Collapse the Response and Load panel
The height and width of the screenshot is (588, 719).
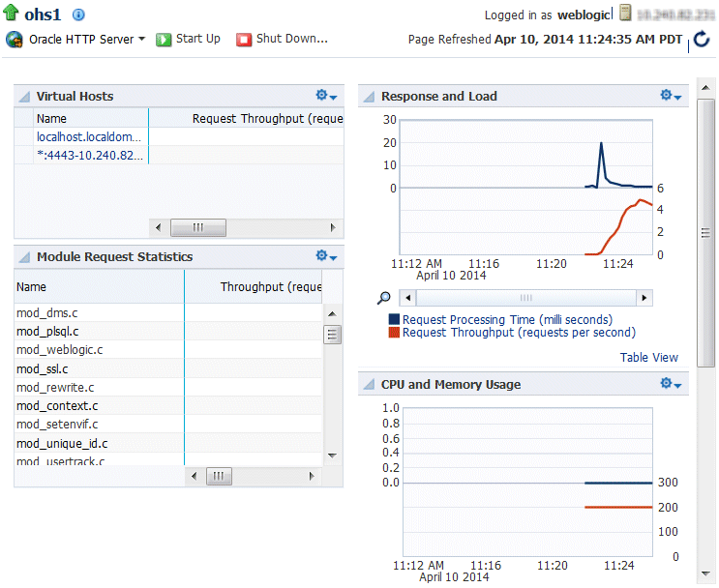pos(369,97)
